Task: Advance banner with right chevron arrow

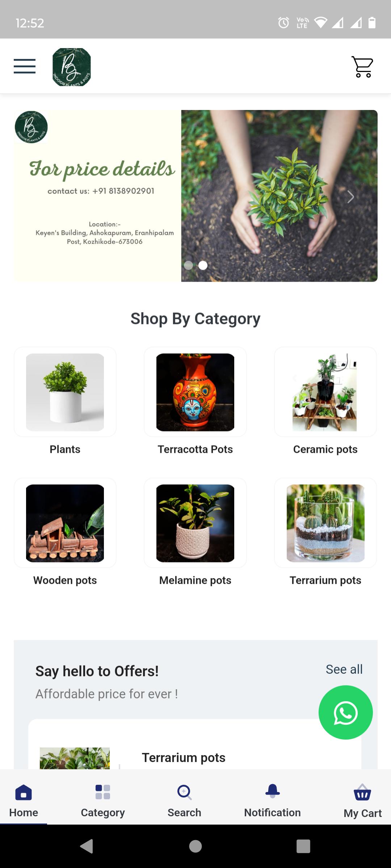Action: (x=350, y=197)
